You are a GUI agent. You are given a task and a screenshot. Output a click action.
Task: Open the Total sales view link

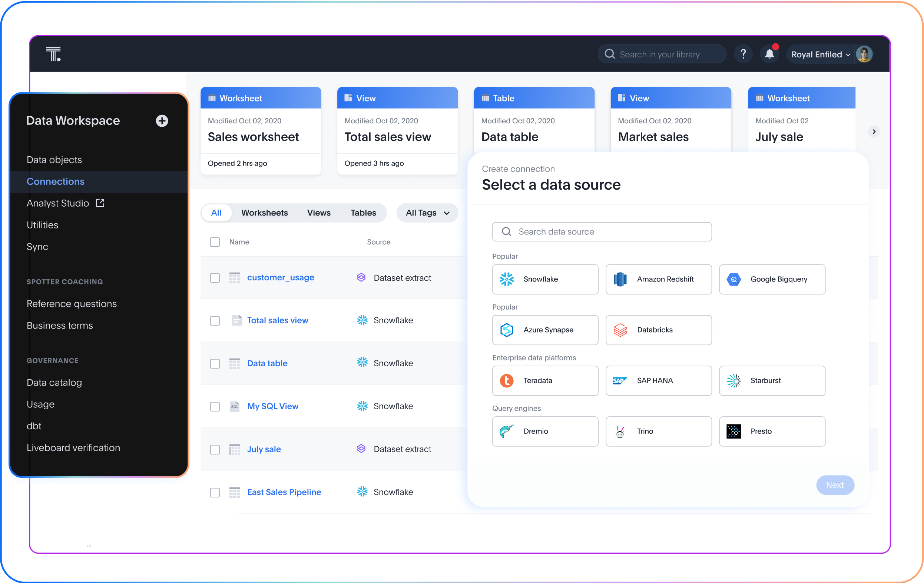point(278,320)
